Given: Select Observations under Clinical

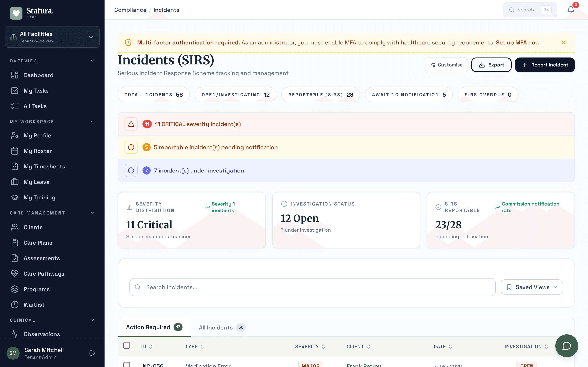Looking at the screenshot, I should pos(42,334).
